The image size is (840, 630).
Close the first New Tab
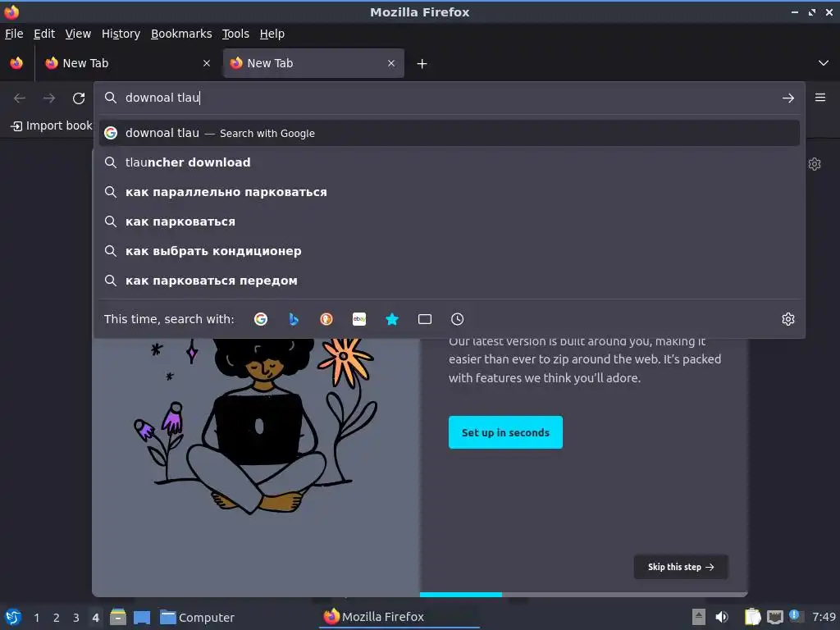pos(207,63)
